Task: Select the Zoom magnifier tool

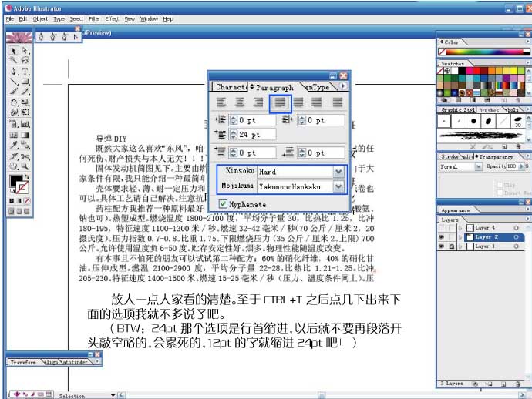Action: [25, 166]
